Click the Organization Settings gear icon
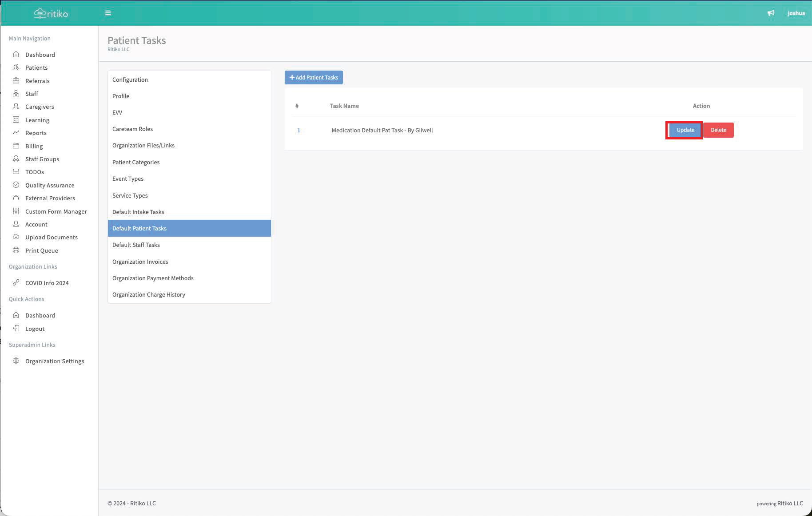The width and height of the screenshot is (812, 516). pyautogui.click(x=16, y=361)
